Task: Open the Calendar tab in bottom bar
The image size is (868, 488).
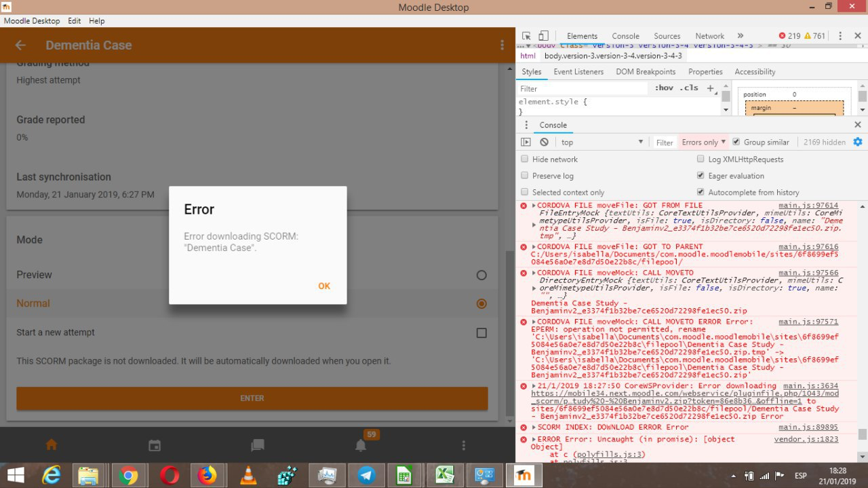Action: point(155,445)
